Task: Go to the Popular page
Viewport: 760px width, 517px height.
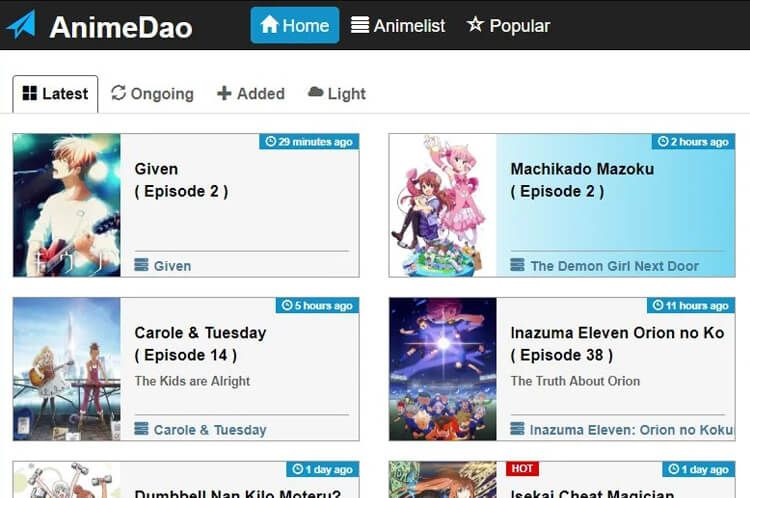Action: pos(508,25)
